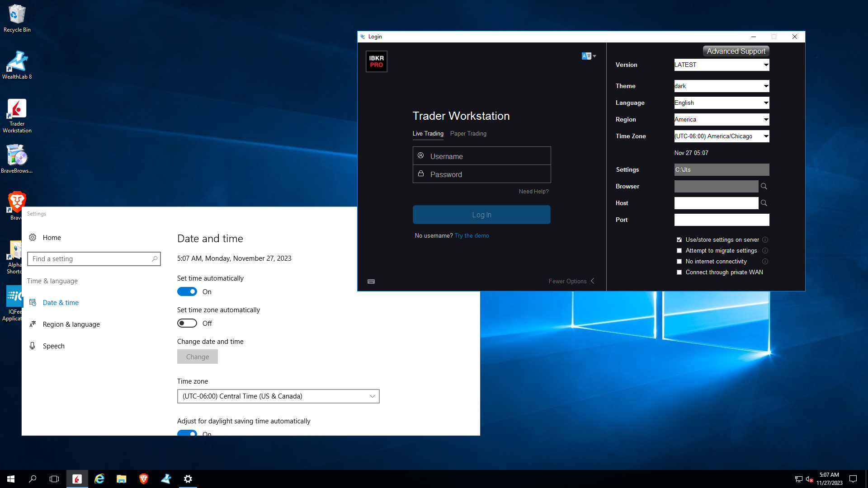The height and width of the screenshot is (488, 868).
Task: Follow the Try the demo link
Action: 472,236
